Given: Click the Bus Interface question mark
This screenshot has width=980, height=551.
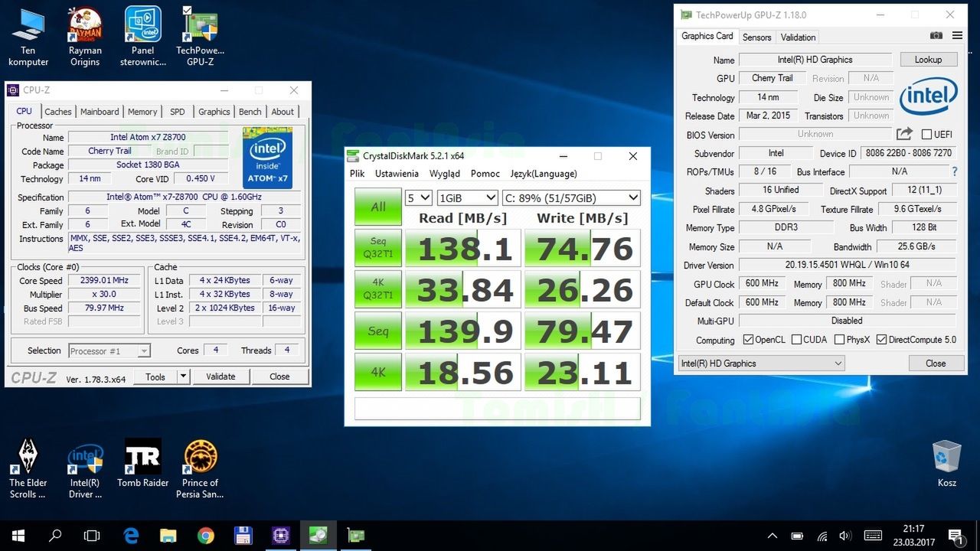Looking at the screenshot, I should click(x=954, y=171).
